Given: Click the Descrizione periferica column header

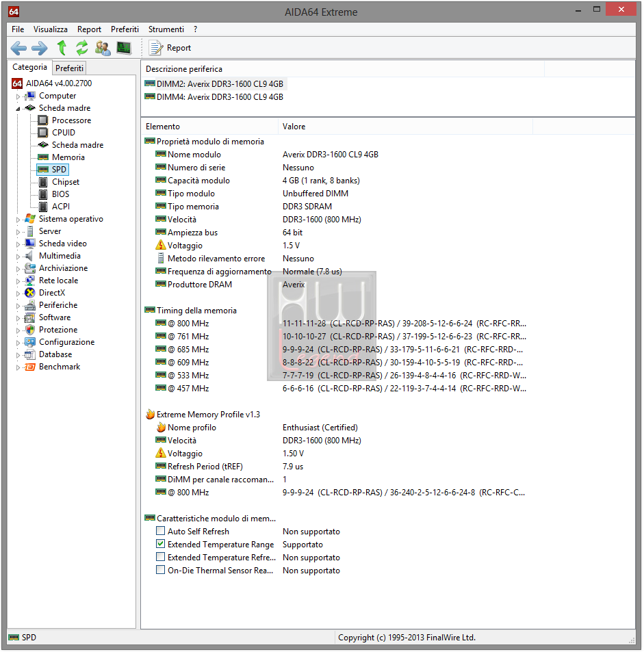Looking at the screenshot, I should tap(343, 69).
